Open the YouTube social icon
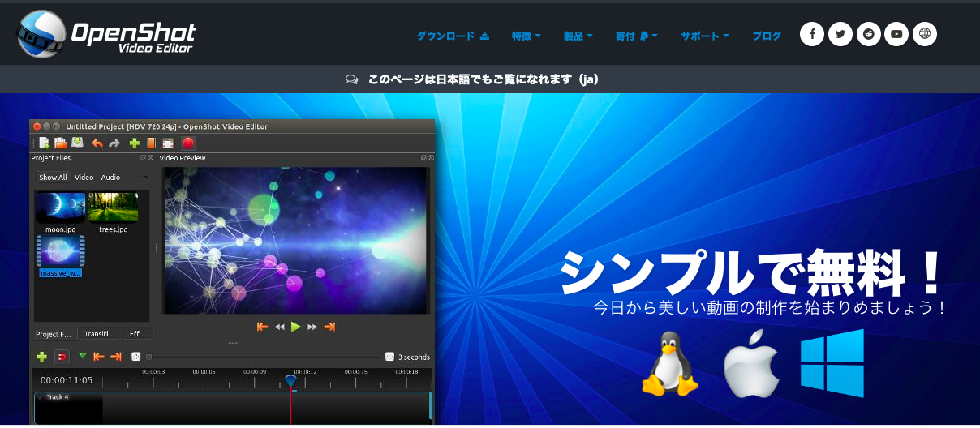 pos(896,34)
